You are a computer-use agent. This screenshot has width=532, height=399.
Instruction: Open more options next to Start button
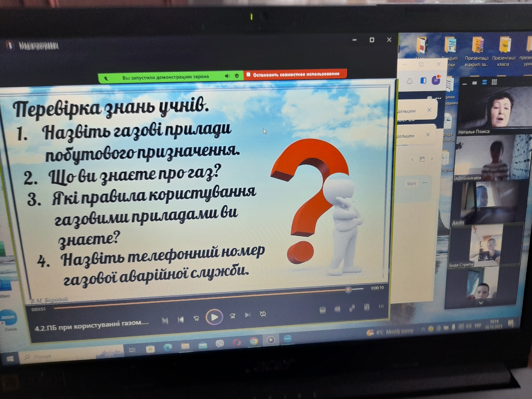click(x=425, y=183)
